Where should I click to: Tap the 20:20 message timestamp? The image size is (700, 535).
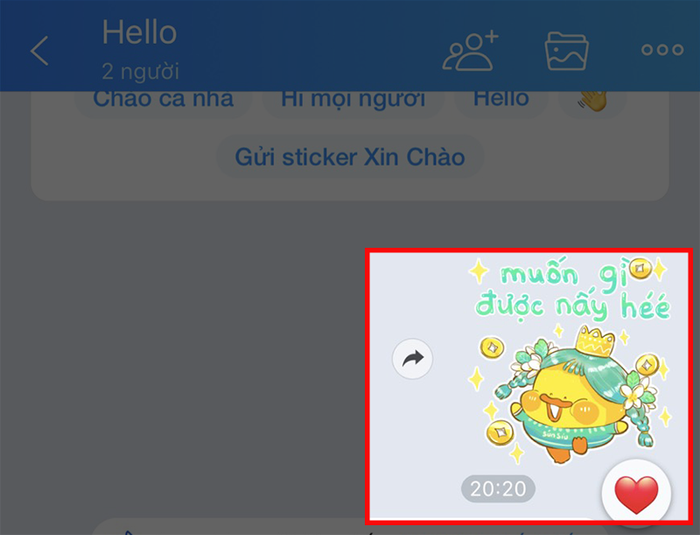498,489
